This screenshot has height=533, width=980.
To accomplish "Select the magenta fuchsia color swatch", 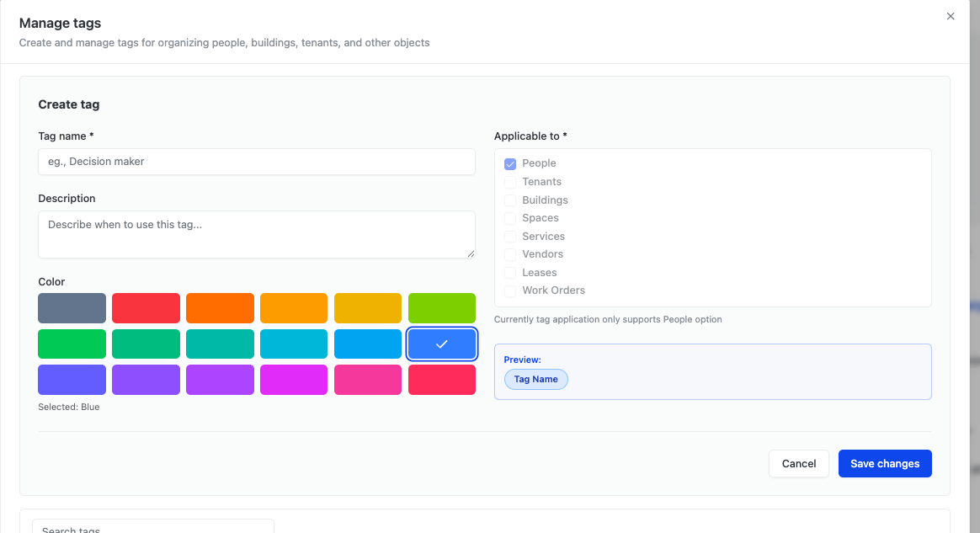I will point(294,380).
